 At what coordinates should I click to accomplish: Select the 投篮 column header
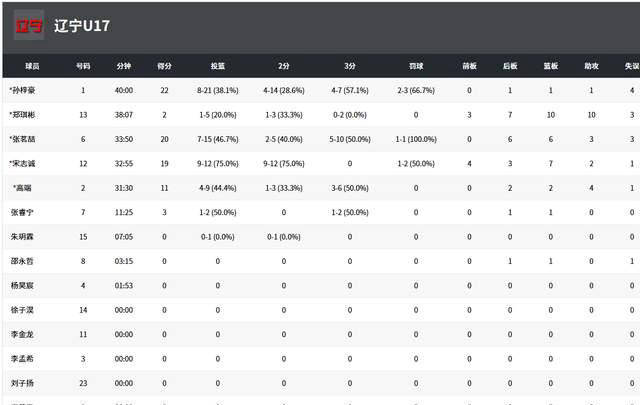217,66
